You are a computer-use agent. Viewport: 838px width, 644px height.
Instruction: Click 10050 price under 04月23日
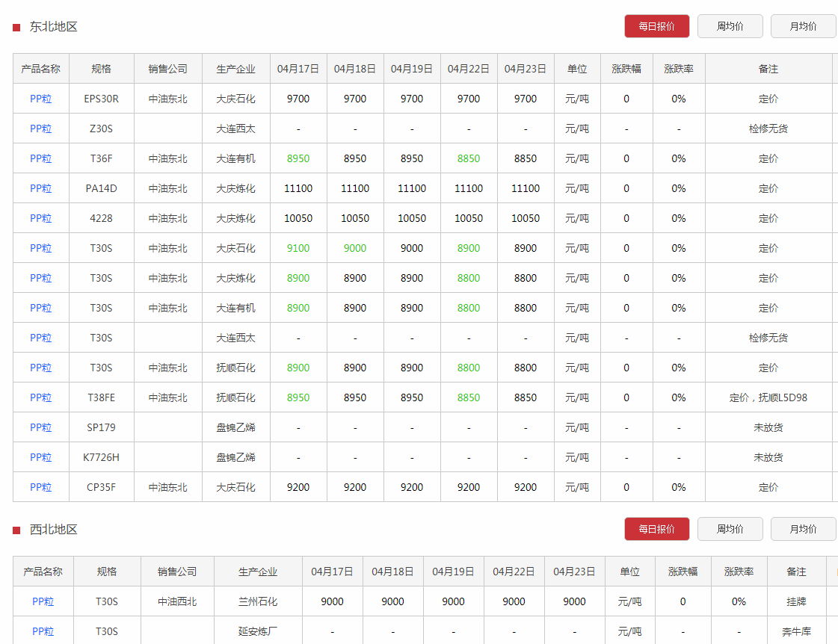(526, 218)
